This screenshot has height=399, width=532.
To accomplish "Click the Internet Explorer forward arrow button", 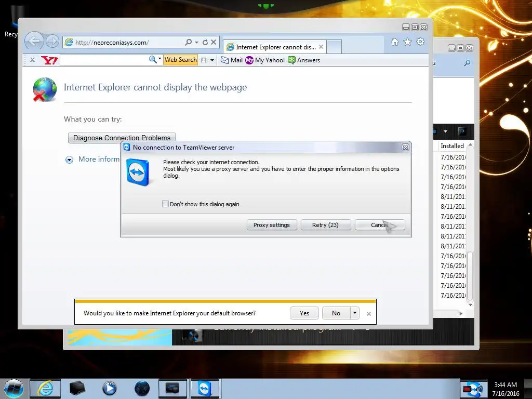I will coord(52,42).
